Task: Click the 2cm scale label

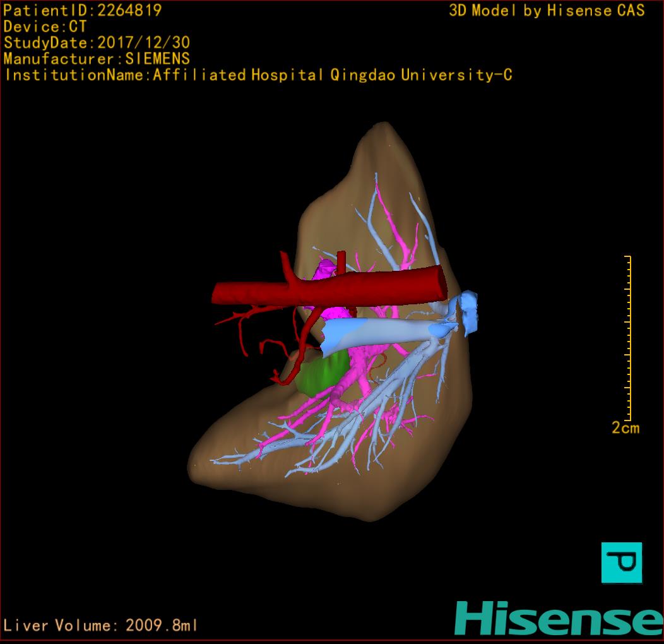Action: pos(625,427)
